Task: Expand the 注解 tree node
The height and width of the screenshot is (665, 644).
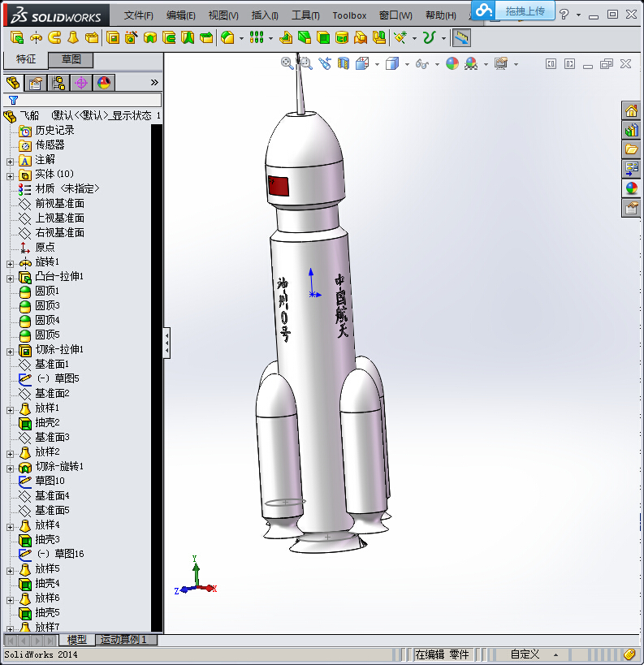Action: coord(11,162)
